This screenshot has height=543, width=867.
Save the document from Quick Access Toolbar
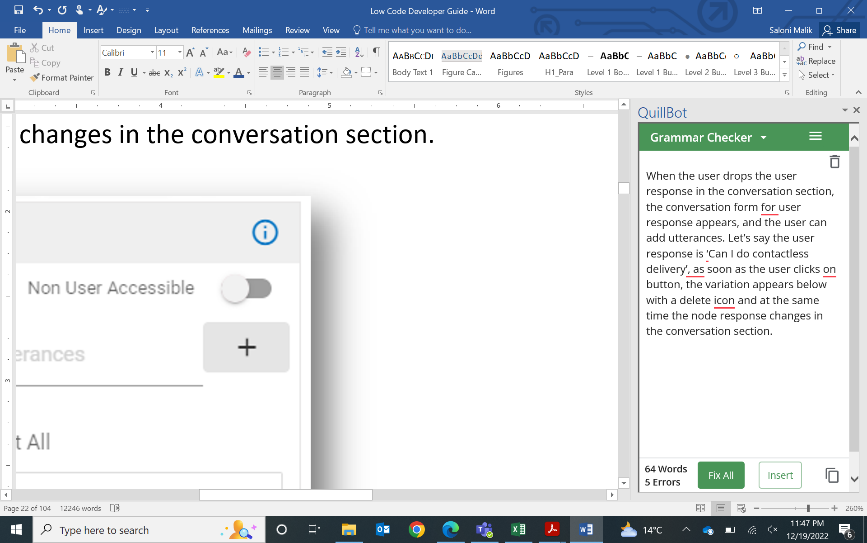[x=19, y=11]
